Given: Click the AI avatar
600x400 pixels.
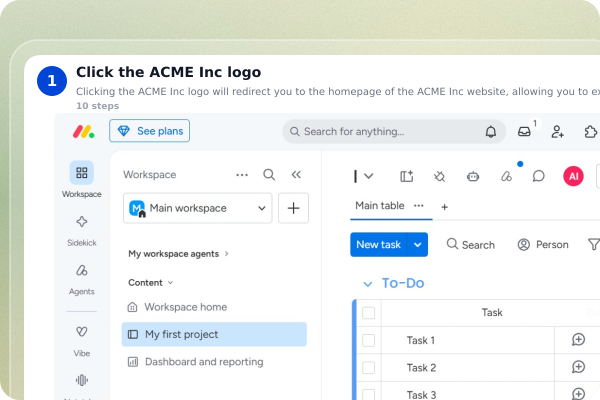Looking at the screenshot, I should (573, 176).
